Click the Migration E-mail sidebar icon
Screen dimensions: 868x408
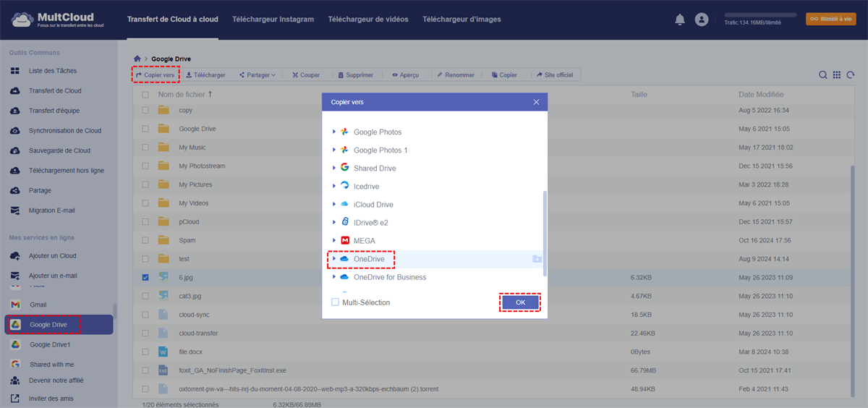[x=15, y=211]
